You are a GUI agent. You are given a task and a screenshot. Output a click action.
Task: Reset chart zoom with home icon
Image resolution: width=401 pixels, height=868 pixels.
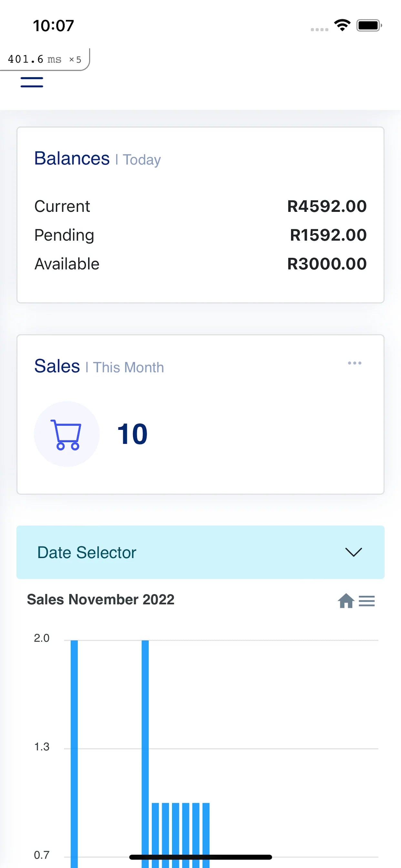pos(346,601)
